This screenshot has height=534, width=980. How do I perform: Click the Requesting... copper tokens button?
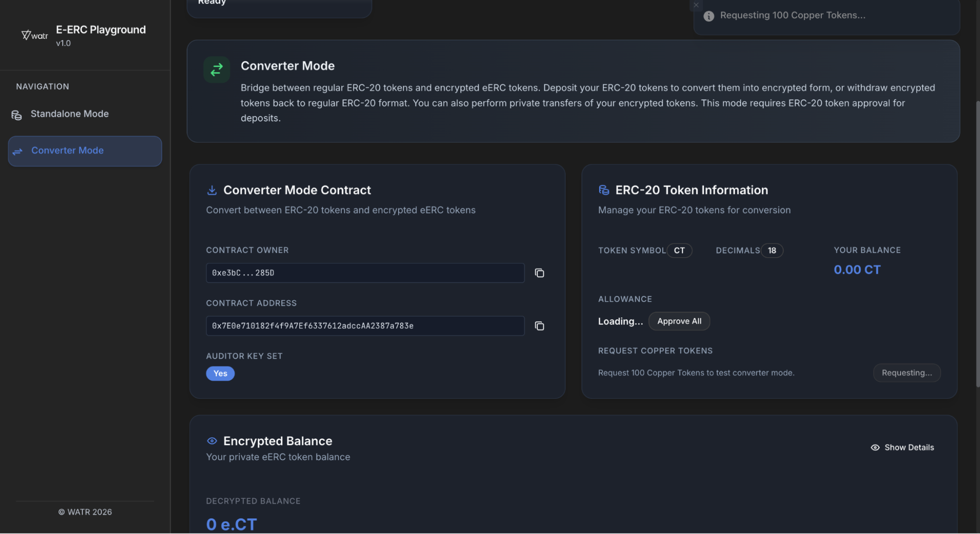point(906,373)
